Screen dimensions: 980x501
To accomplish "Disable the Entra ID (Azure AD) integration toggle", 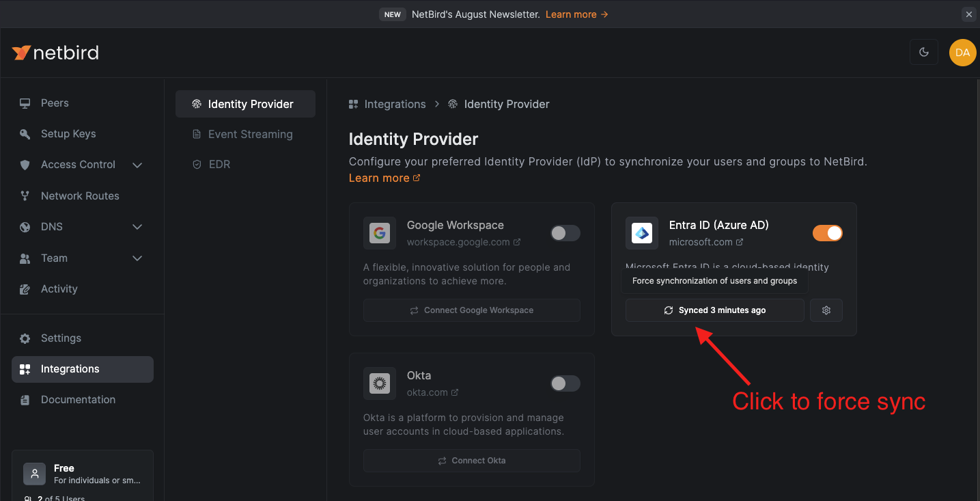I will pyautogui.click(x=827, y=232).
